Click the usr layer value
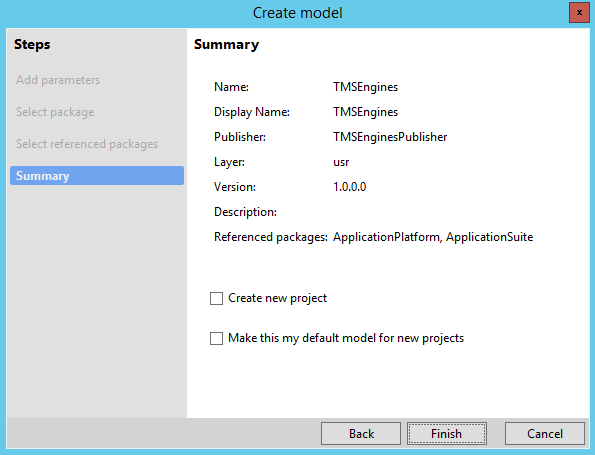Screen dimensions: 595x455 tap(341, 162)
